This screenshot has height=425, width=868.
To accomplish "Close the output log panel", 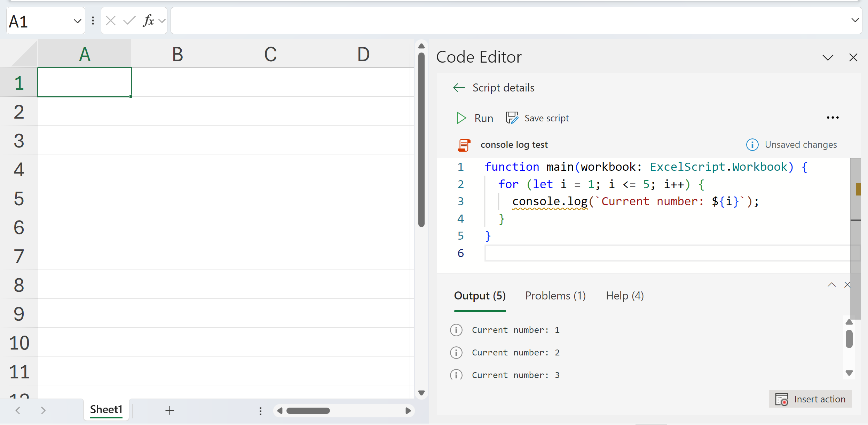I will point(847,285).
